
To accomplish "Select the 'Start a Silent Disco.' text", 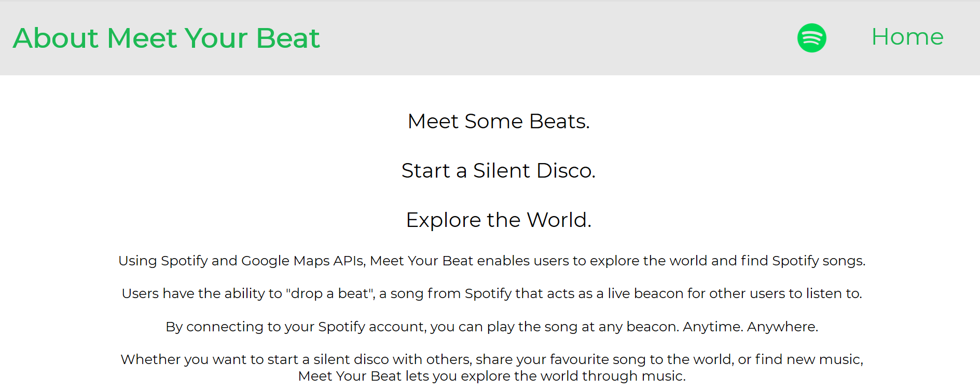I will (499, 171).
